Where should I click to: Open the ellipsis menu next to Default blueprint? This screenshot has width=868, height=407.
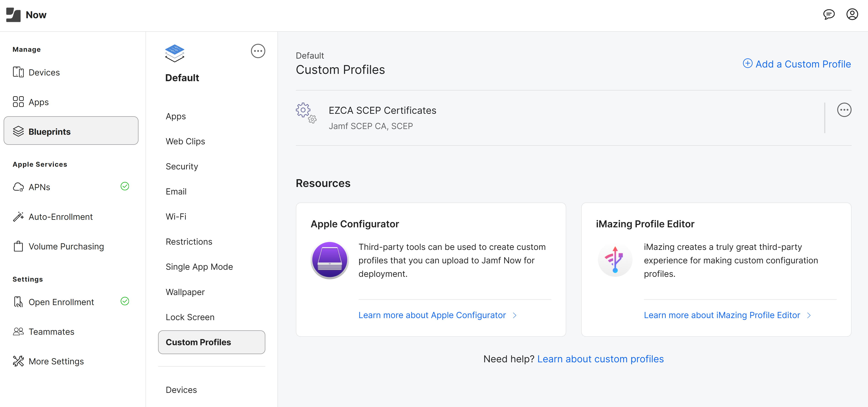258,51
